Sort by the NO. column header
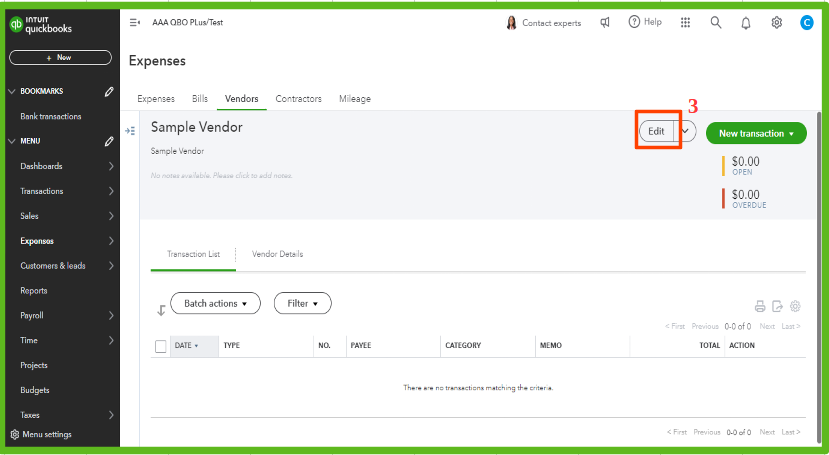Image resolution: width=829 pixels, height=455 pixels. 324,346
